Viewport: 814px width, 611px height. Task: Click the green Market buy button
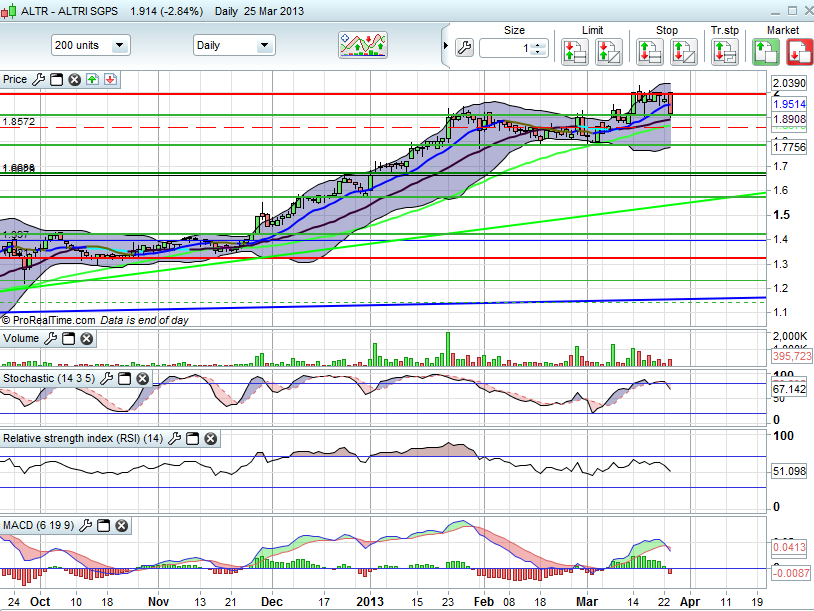point(767,52)
